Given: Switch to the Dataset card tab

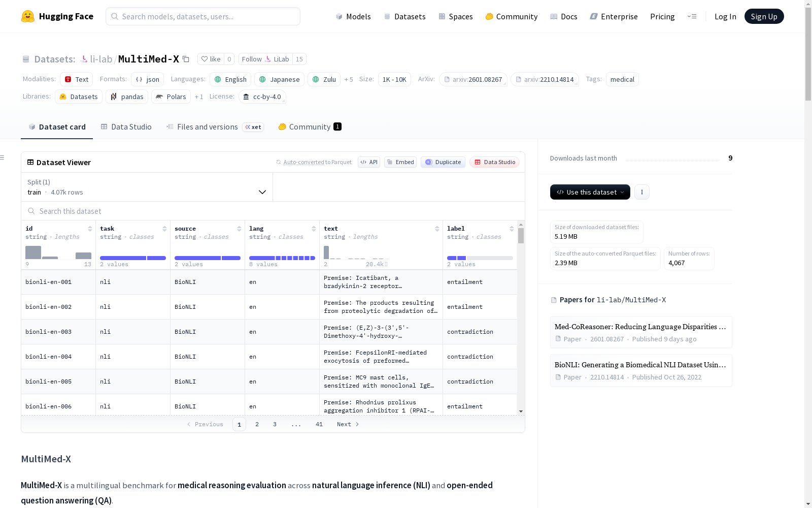Looking at the screenshot, I should 57,127.
